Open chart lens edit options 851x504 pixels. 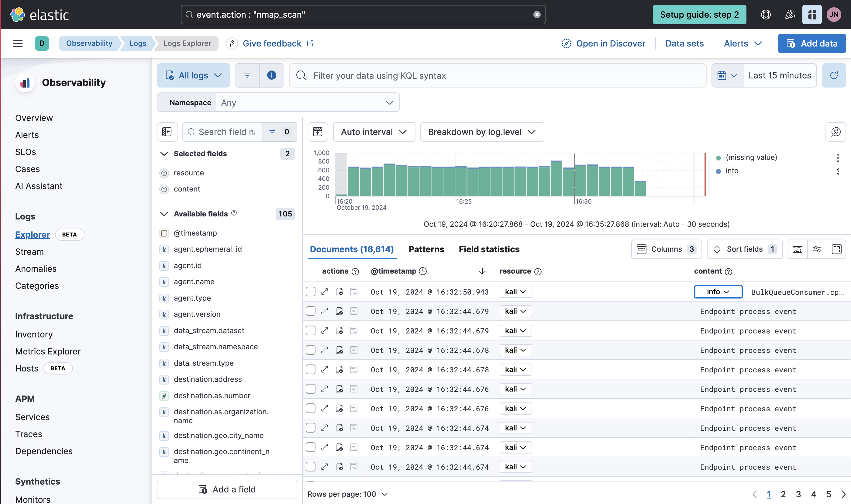tap(835, 132)
